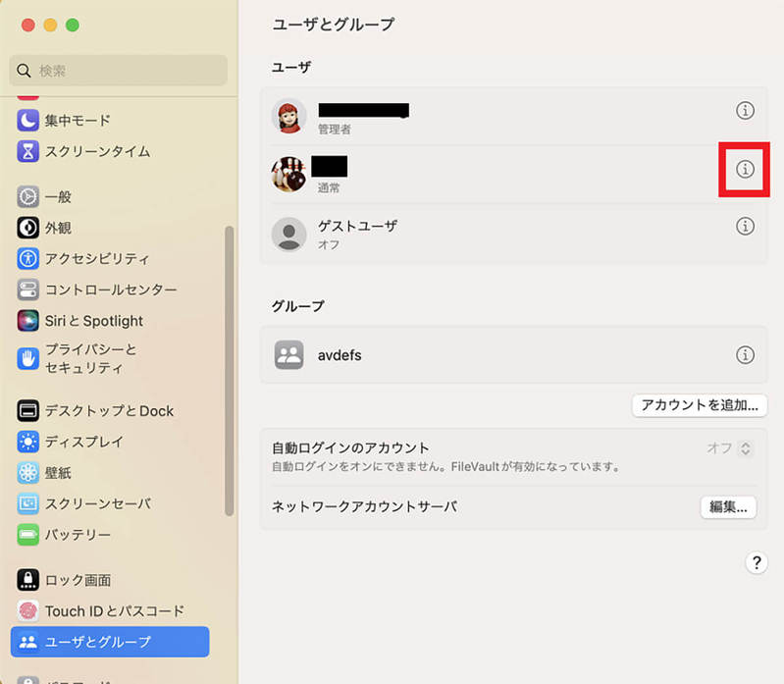Click the バッテリー label in the sidebar
The image size is (784, 684).
pyautogui.click(x=78, y=535)
